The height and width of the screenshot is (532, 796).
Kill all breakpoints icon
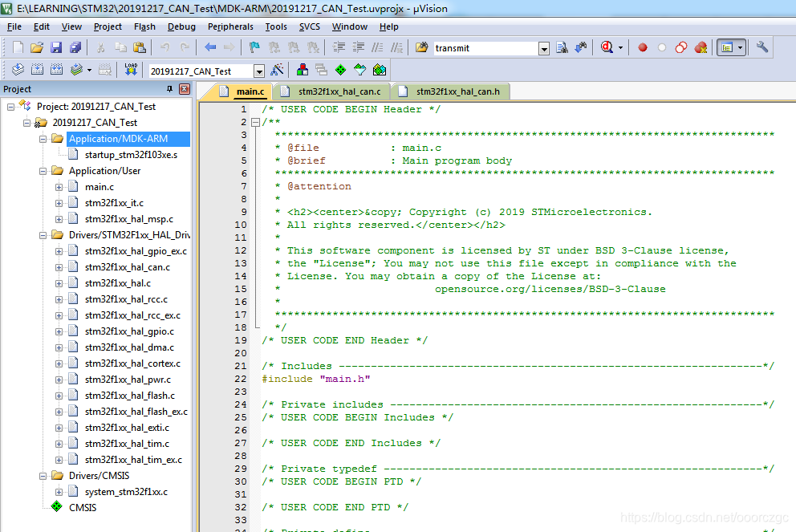click(701, 47)
